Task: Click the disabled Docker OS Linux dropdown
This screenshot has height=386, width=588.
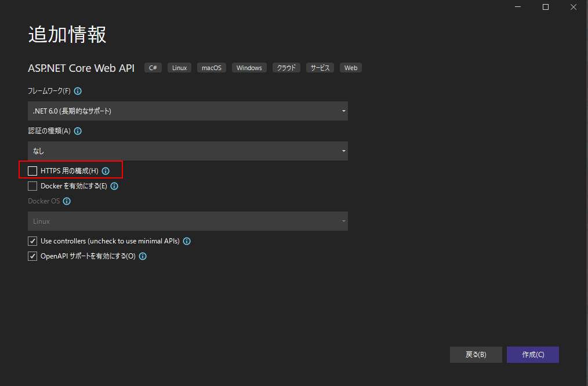Action: pyautogui.click(x=188, y=221)
